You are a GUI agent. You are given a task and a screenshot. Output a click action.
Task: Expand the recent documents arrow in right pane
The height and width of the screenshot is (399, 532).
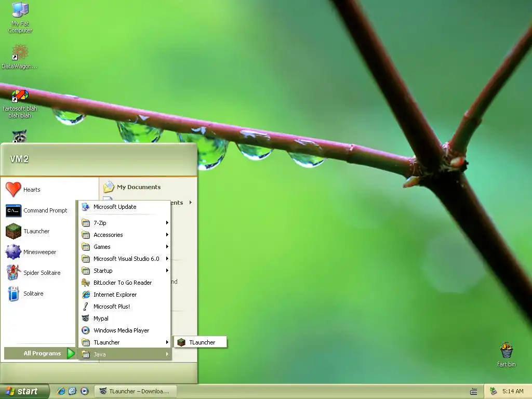coord(190,202)
